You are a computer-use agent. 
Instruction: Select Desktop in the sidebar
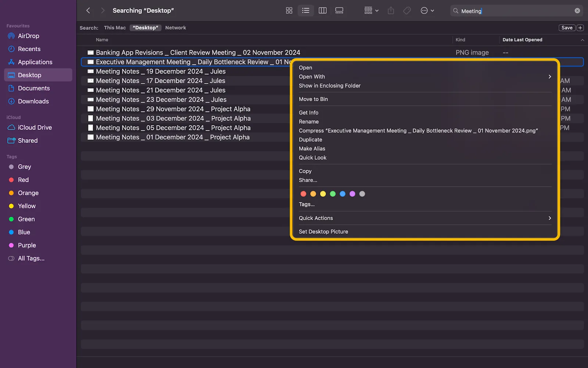click(38, 75)
